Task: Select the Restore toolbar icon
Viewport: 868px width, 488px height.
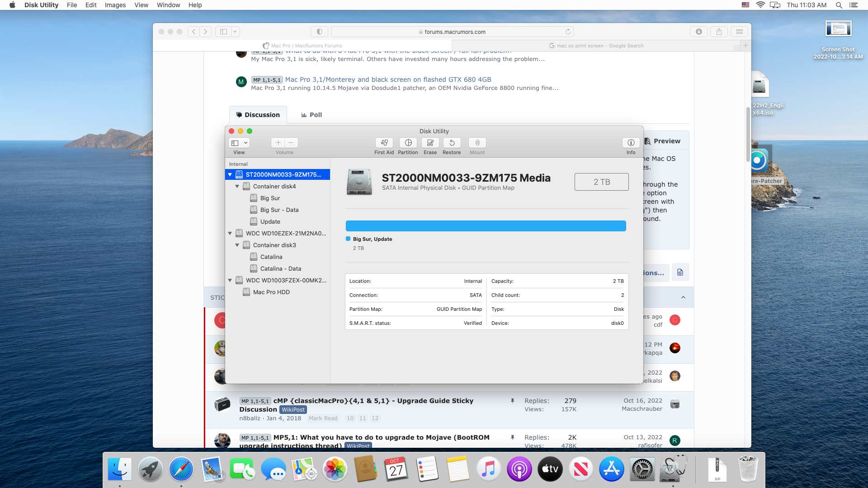Action: [x=452, y=143]
